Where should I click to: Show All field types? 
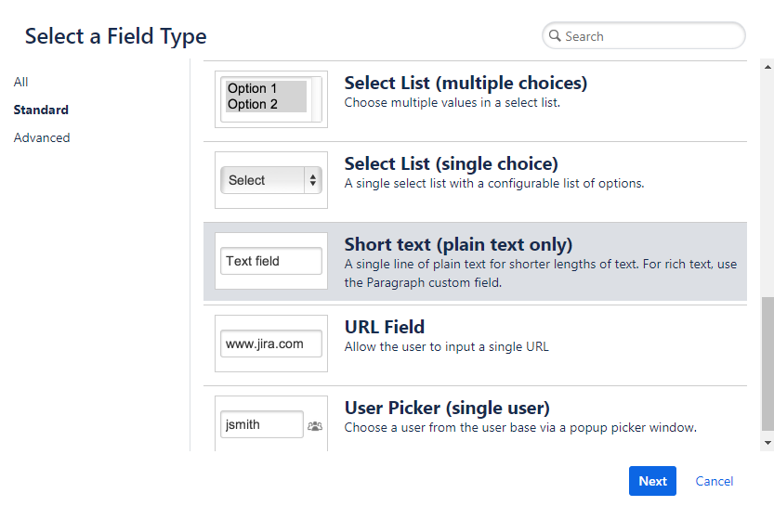(20, 82)
